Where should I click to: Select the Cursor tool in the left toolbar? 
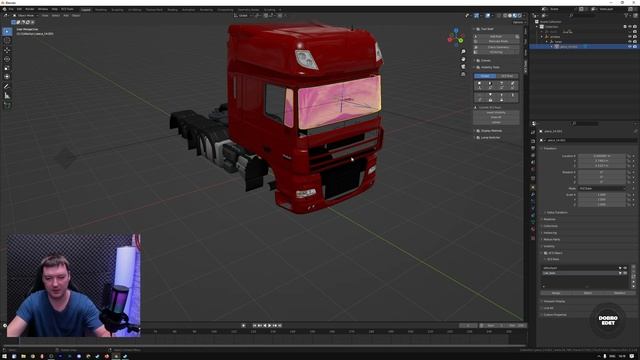click(7, 41)
